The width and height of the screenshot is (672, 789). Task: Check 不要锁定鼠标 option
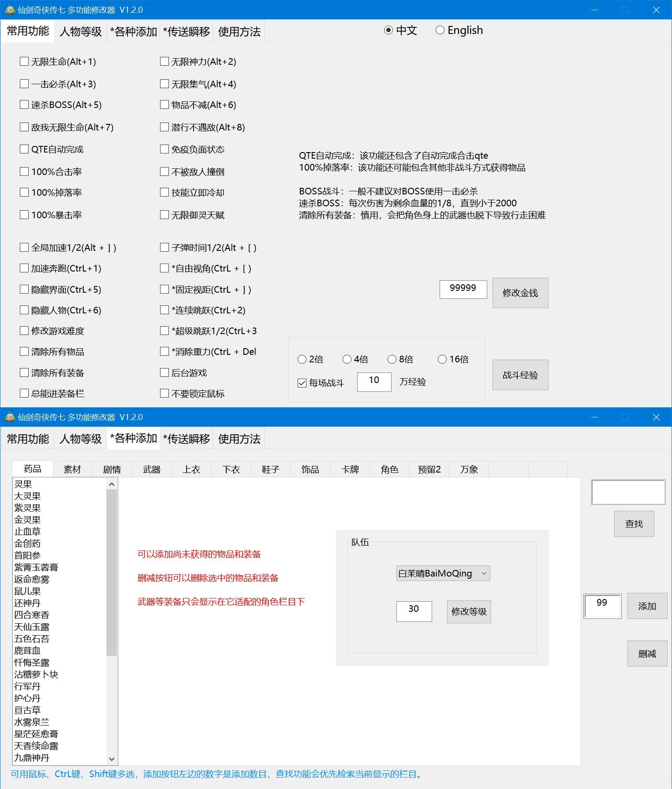point(164,393)
